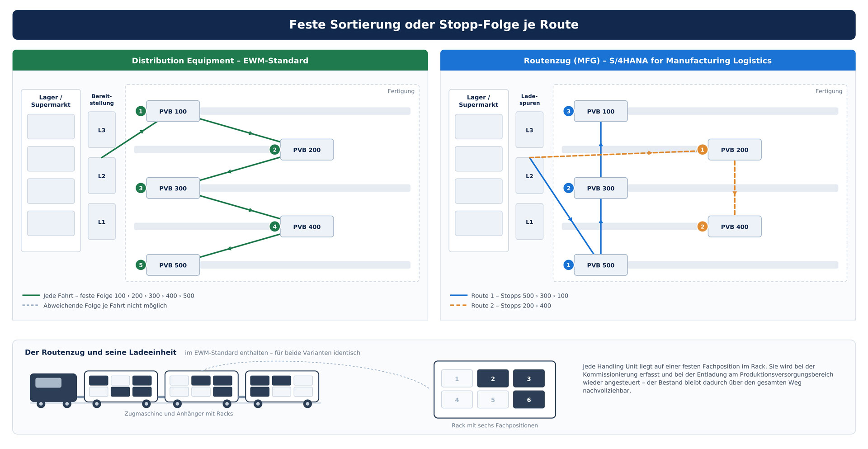
Task: Click 'Lager / Supermarkt' label in right panel
Action: (x=478, y=101)
